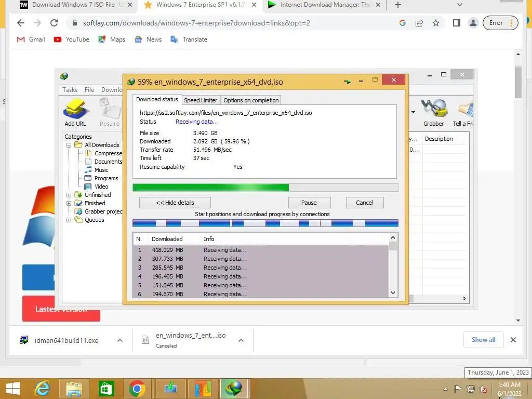Open the Windows Start button
This screenshot has height=399, width=532.
13,389
